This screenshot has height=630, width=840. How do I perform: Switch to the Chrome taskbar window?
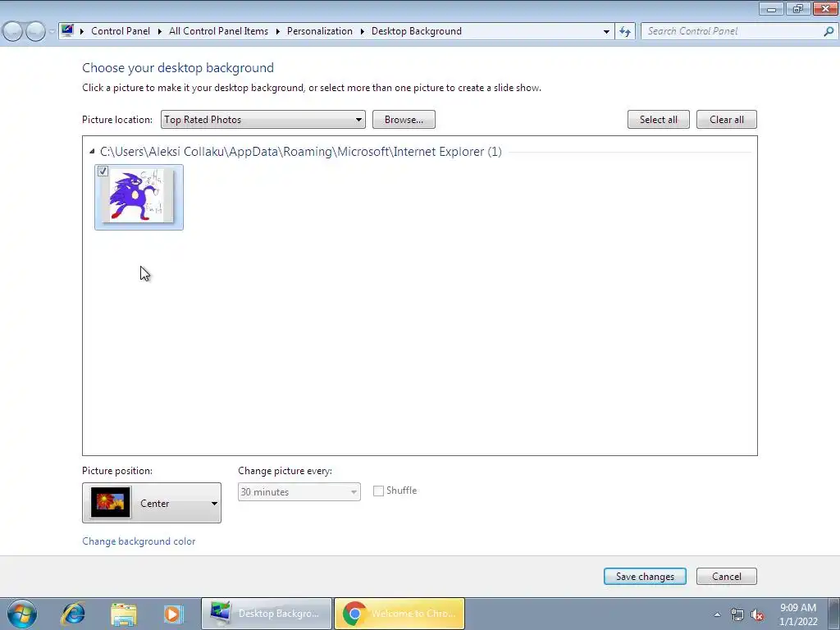click(399, 614)
